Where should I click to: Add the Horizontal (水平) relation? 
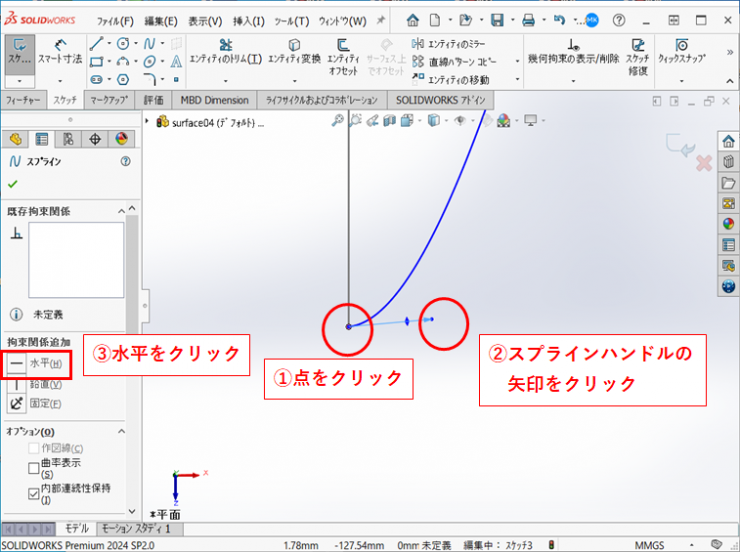[36, 364]
